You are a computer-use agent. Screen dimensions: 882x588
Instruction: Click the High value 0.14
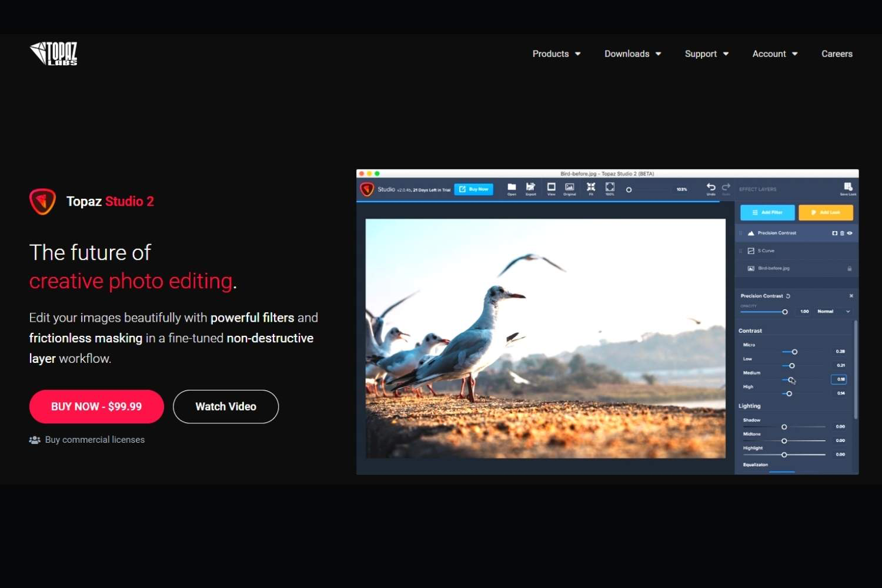coord(841,393)
